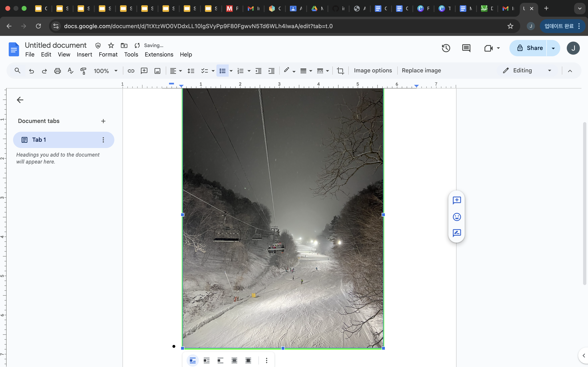588x367 pixels.
Task: Click the paint format roller icon
Action: 83,71
